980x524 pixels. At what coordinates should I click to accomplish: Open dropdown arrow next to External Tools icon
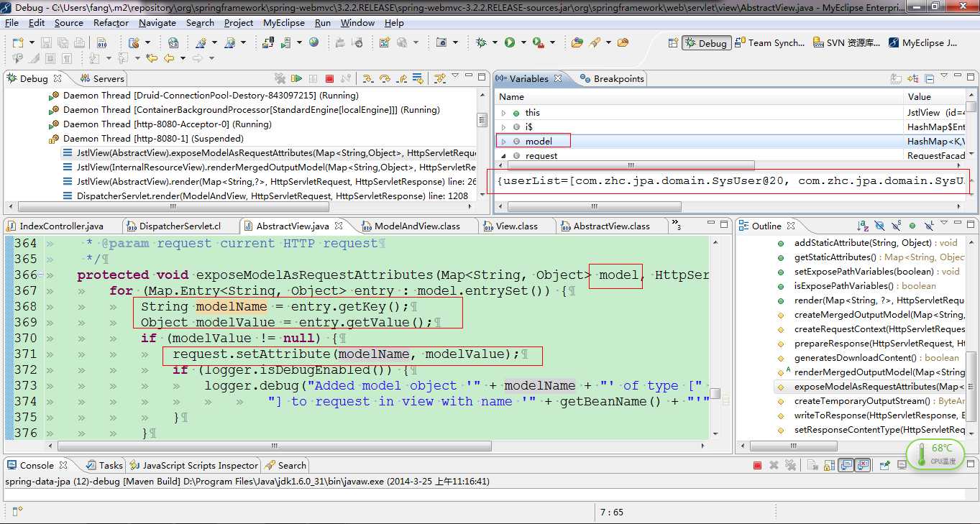click(x=551, y=42)
